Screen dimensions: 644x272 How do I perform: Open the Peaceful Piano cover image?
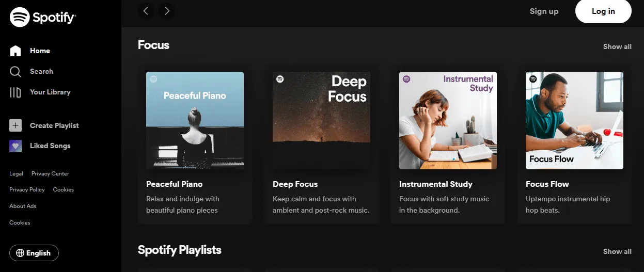(x=195, y=120)
